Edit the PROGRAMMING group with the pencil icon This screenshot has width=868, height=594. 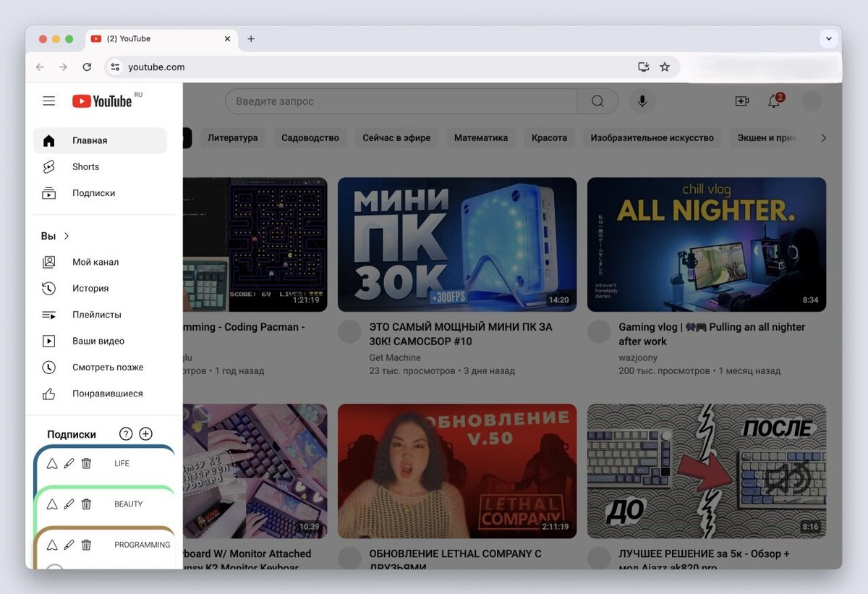(x=69, y=545)
